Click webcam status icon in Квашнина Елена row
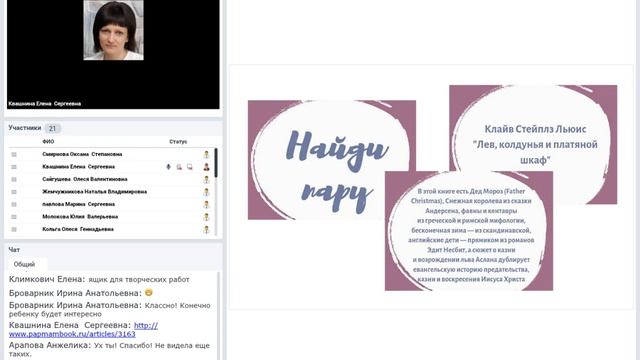Image resolution: width=640 pixels, height=360 pixels. tap(179, 167)
